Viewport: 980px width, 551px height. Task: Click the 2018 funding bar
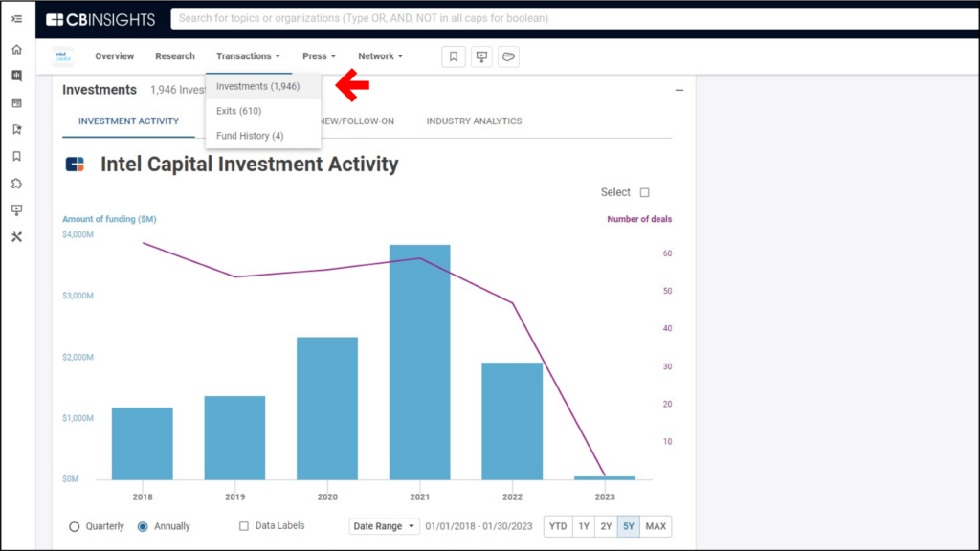[x=143, y=444]
